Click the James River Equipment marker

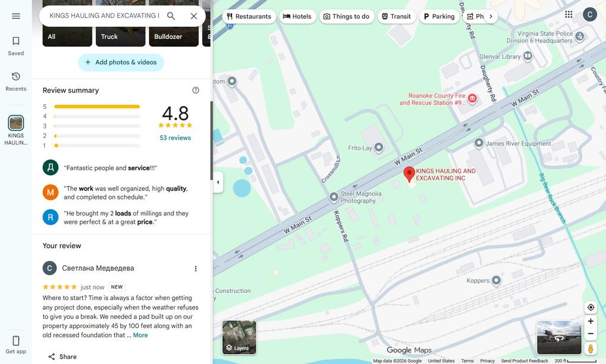(479, 143)
